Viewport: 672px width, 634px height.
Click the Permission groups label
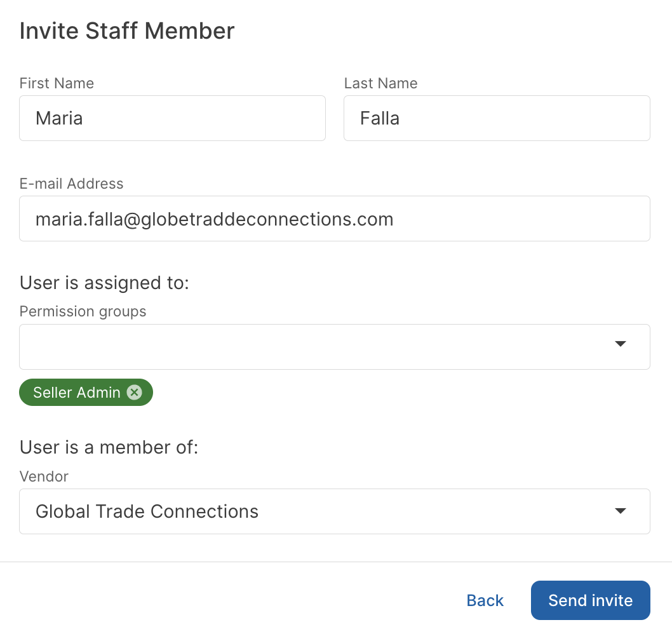pyautogui.click(x=83, y=311)
